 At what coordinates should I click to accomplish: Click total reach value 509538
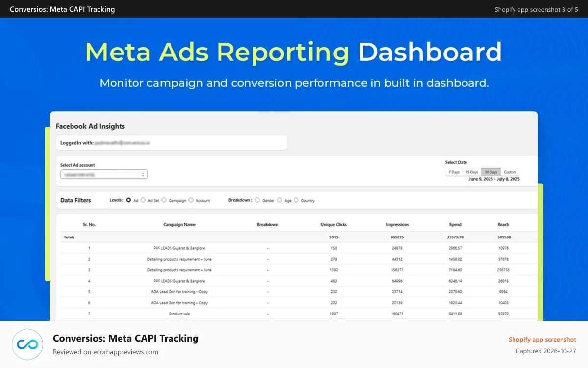pos(503,237)
